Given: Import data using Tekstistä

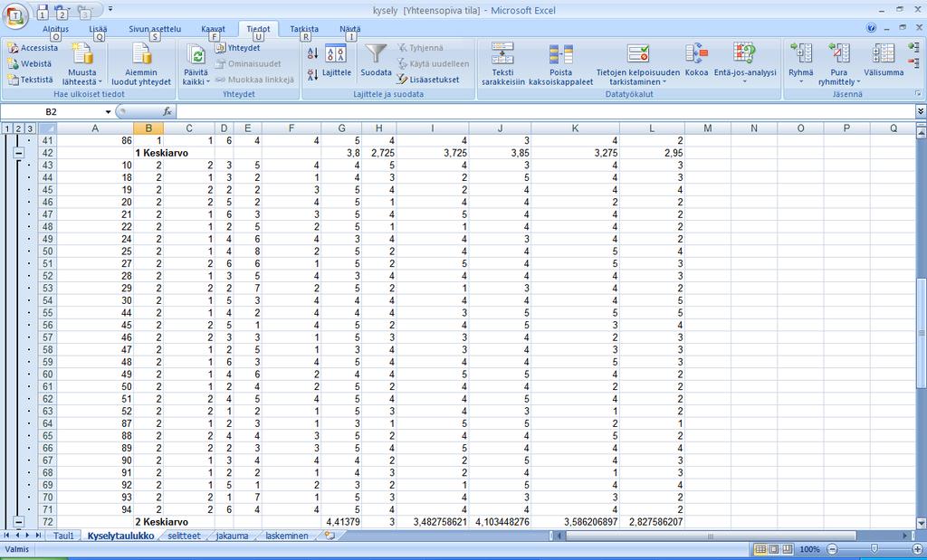Looking at the screenshot, I should coord(30,79).
